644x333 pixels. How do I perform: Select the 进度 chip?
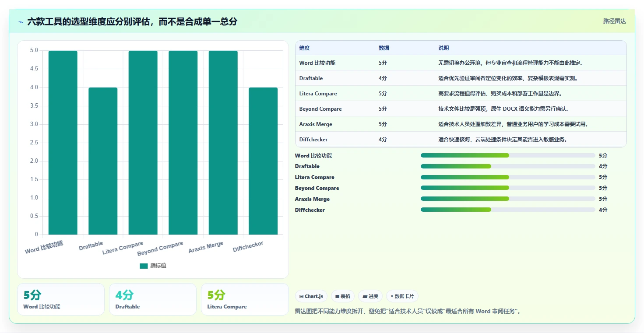[370, 296]
